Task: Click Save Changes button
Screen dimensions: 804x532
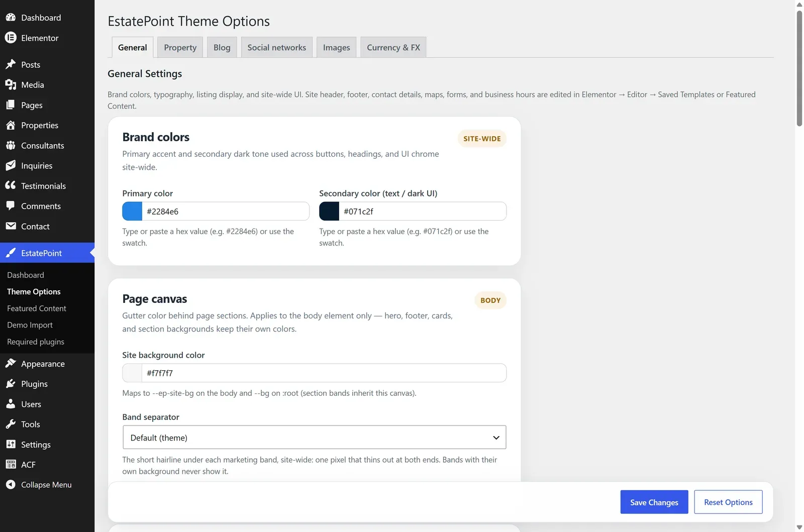Action: pos(654,502)
